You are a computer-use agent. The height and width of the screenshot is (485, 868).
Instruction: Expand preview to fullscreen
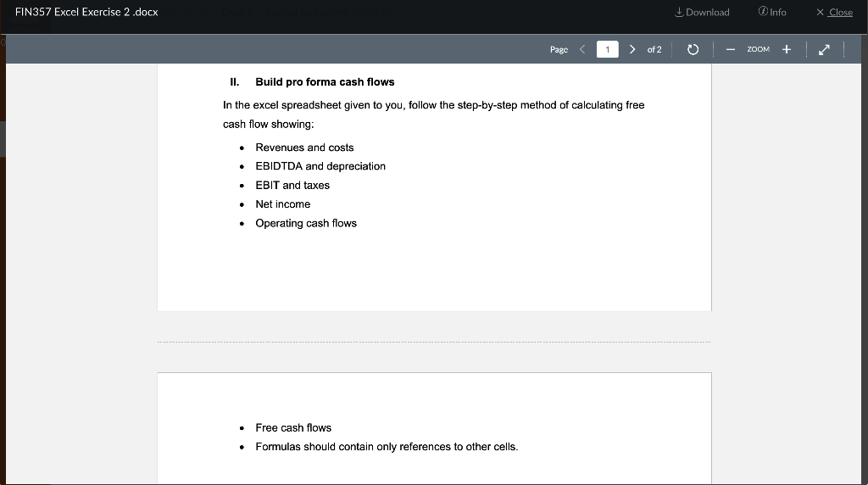point(824,49)
